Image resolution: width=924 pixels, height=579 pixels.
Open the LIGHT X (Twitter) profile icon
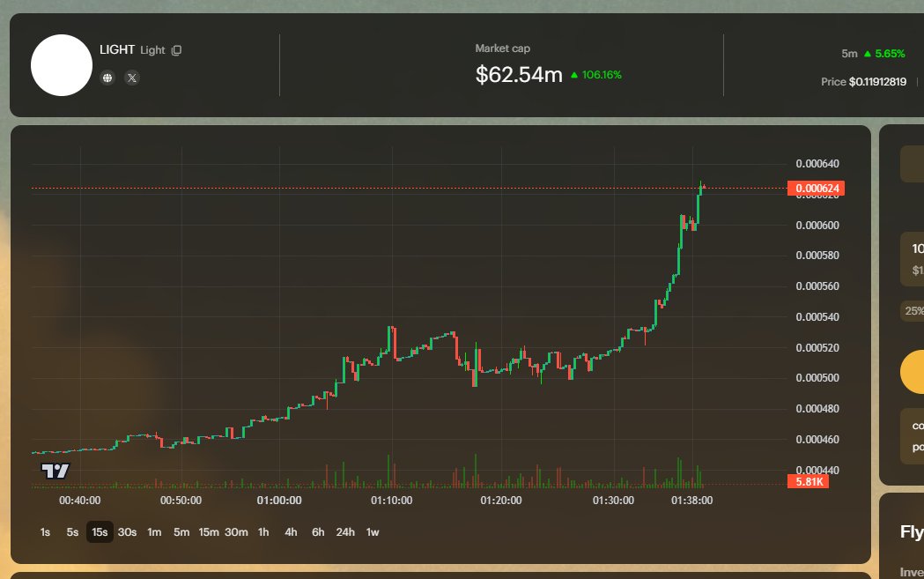click(x=132, y=78)
